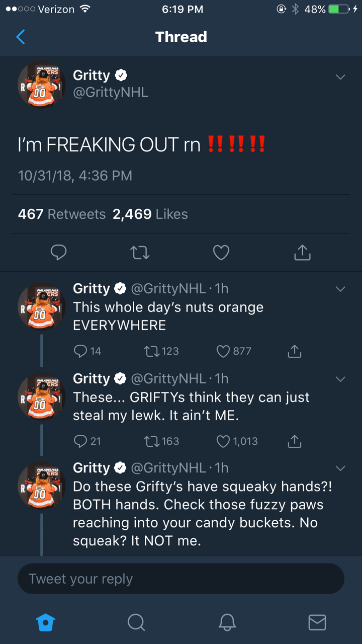Screen dimensions: 362x644
Task: Like the tweet with 877 likes
Action: click(223, 351)
